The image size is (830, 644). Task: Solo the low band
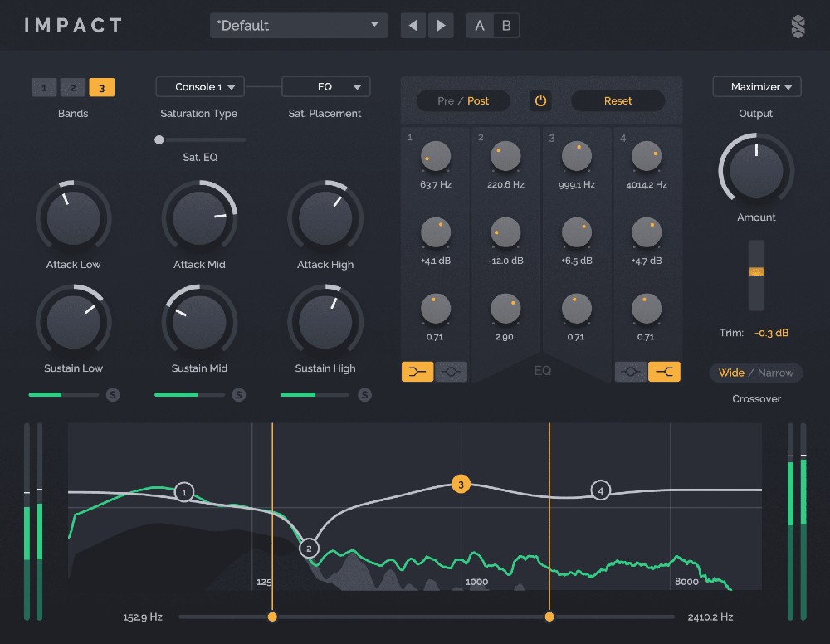[x=113, y=395]
